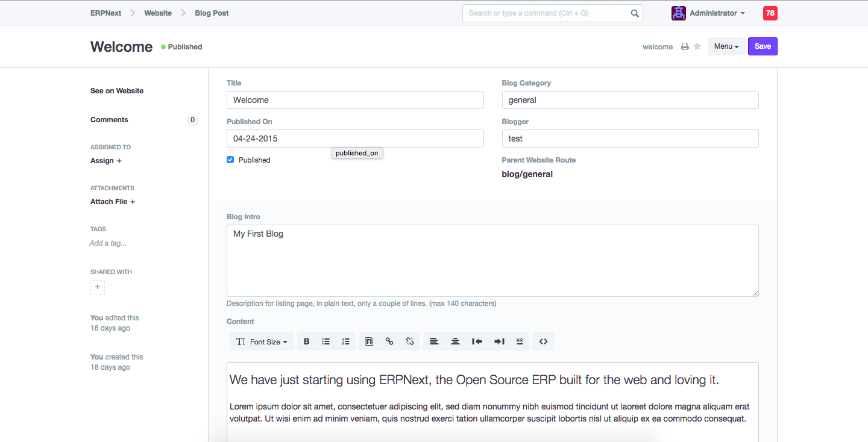Insert a bulleted list in content
This screenshot has height=442, width=868.
(x=325, y=341)
